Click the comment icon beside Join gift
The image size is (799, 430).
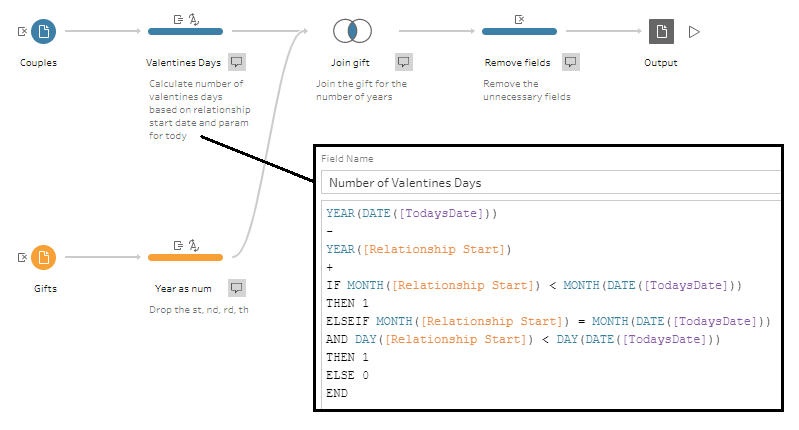coord(403,61)
